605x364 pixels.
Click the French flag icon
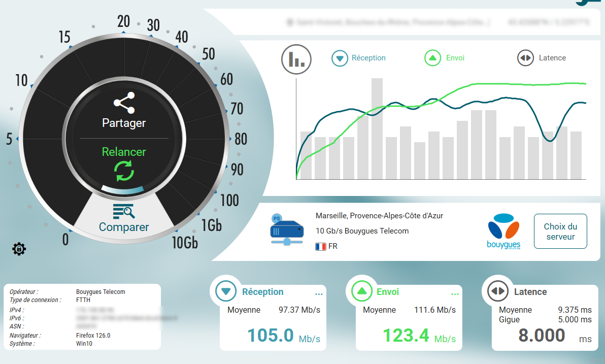click(x=320, y=246)
